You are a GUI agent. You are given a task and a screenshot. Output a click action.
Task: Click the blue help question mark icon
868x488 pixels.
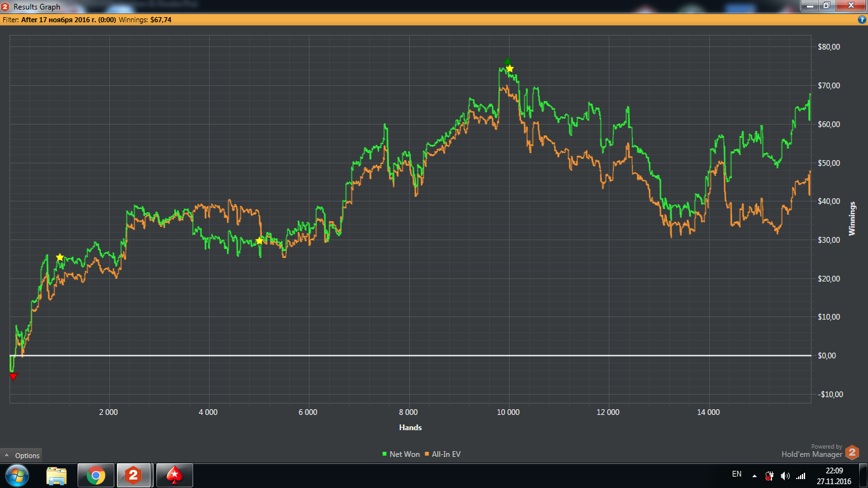point(862,20)
